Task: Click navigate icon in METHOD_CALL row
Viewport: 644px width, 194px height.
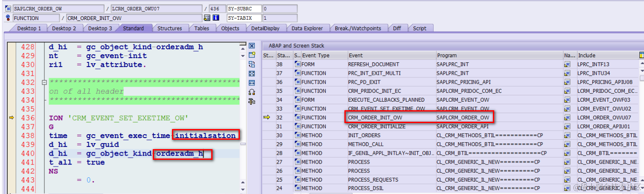Action: [567, 144]
